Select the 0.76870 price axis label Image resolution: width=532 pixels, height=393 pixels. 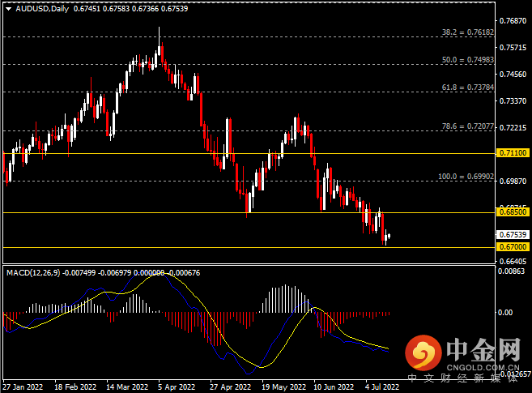513,21
